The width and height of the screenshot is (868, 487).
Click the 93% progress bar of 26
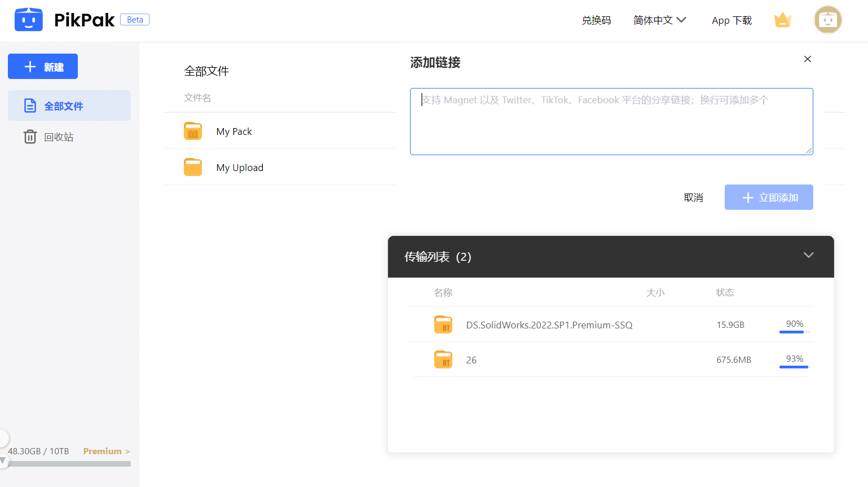795,367
